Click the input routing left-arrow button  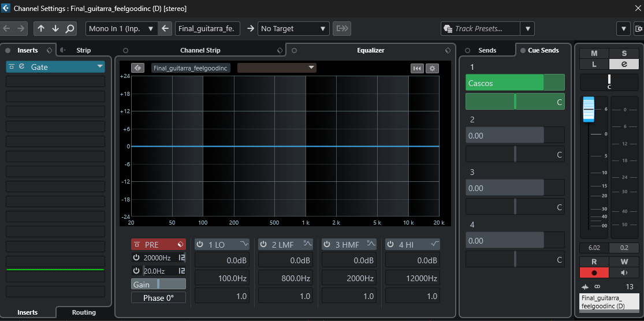click(x=165, y=28)
